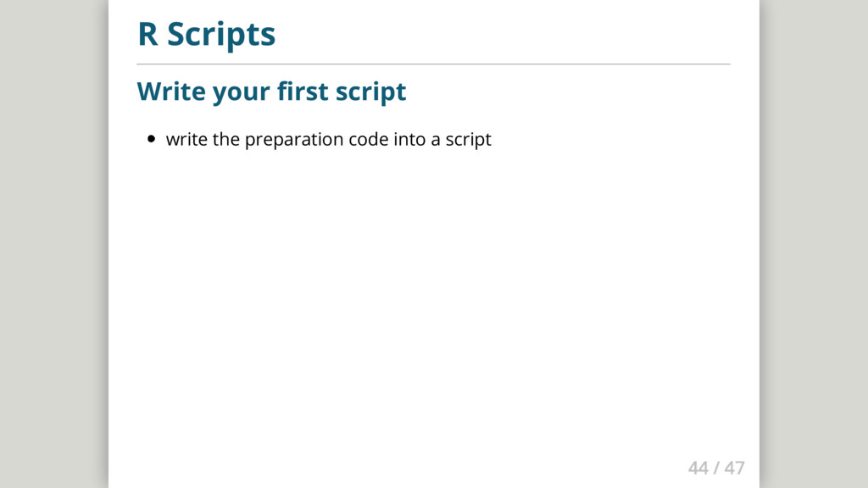Click the last word "script" in bullet

pos(468,140)
